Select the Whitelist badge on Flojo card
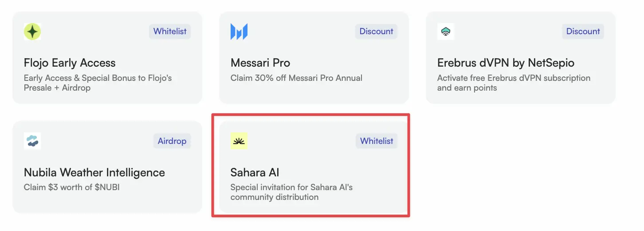 coord(170,32)
